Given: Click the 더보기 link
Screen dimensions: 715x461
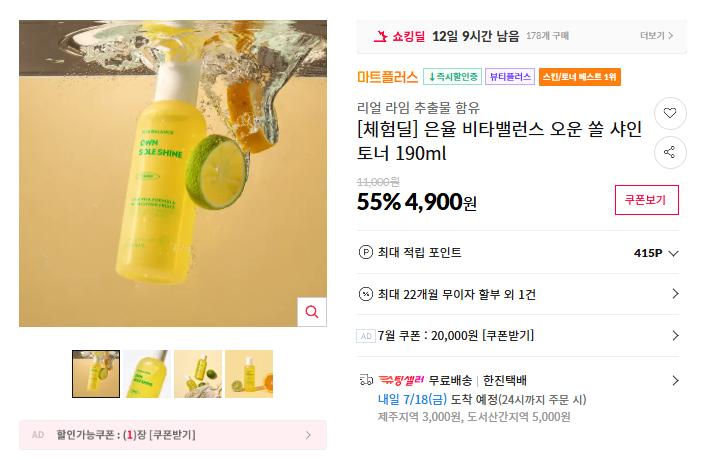Looking at the screenshot, I should (x=657, y=36).
